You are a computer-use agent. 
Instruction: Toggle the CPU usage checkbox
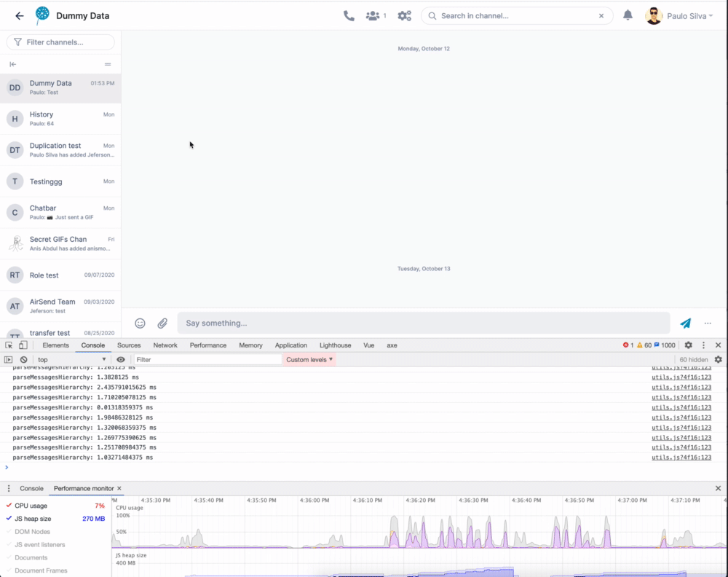click(9, 506)
